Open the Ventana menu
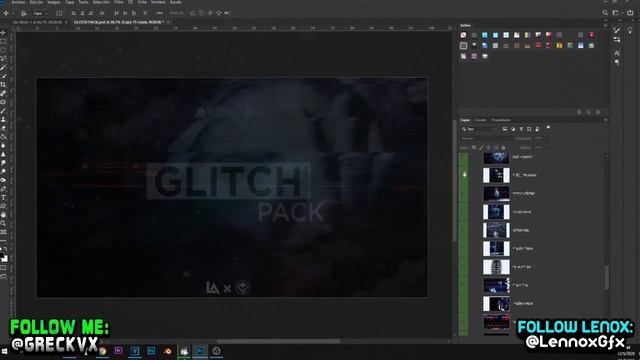 click(x=158, y=2)
